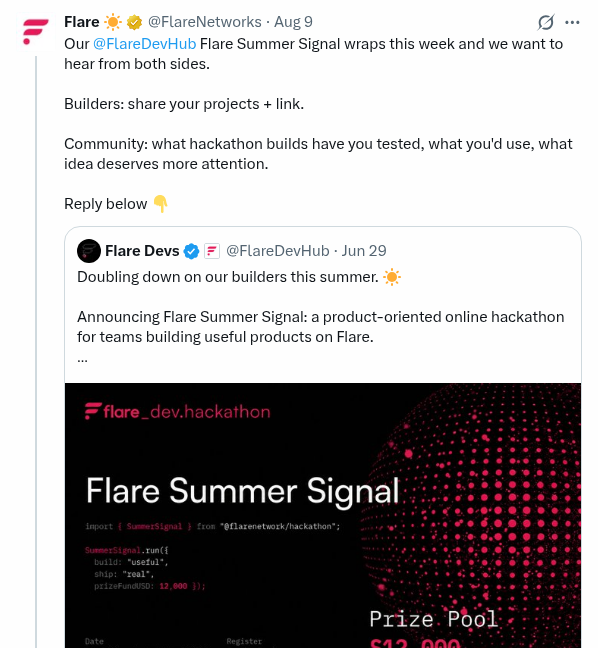The image size is (598, 648).
Task: Click the Prize Pool text in the banner
Action: pos(434,619)
